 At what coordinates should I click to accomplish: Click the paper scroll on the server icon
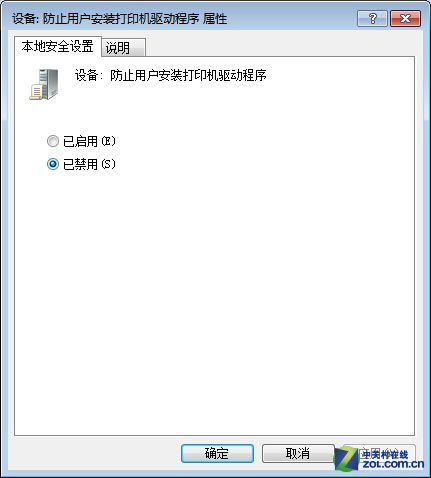(37, 92)
